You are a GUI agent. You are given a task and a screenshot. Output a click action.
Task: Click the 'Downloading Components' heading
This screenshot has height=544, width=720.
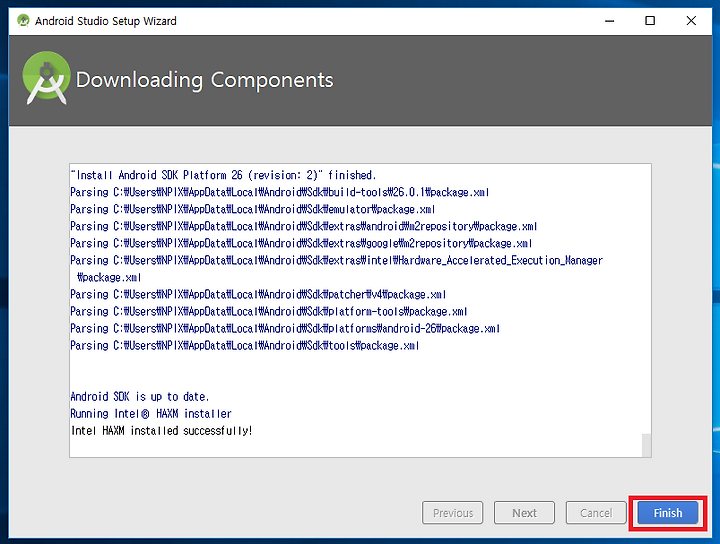(204, 80)
